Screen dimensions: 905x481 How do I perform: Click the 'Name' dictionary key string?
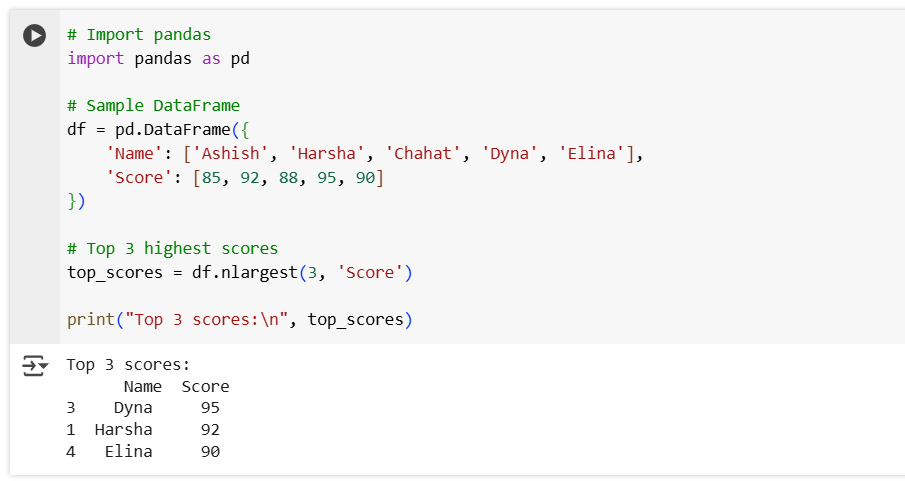point(129,154)
